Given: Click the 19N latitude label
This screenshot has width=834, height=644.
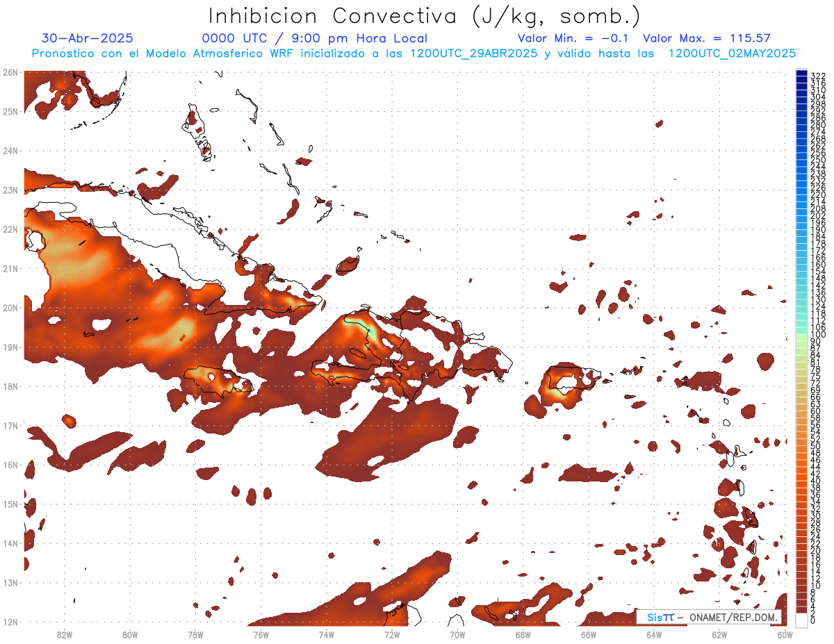Looking at the screenshot, I should tap(10, 347).
